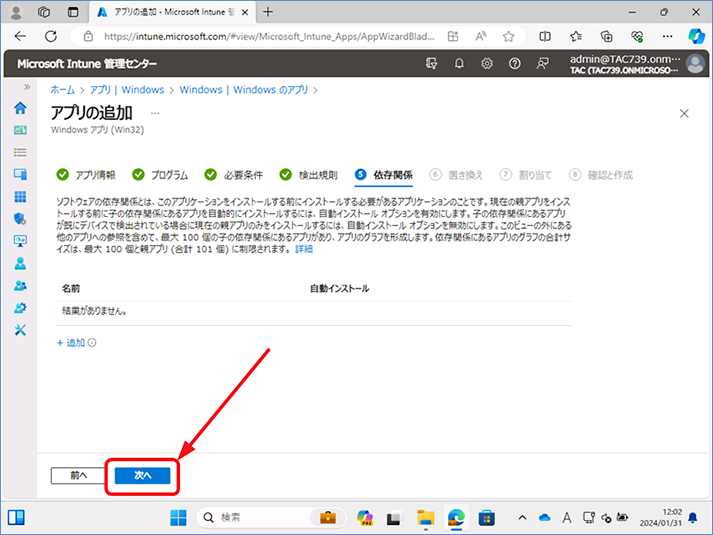Open Endpoint security shield icon in the sidebar
The image size is (713, 535).
pyautogui.click(x=20, y=219)
